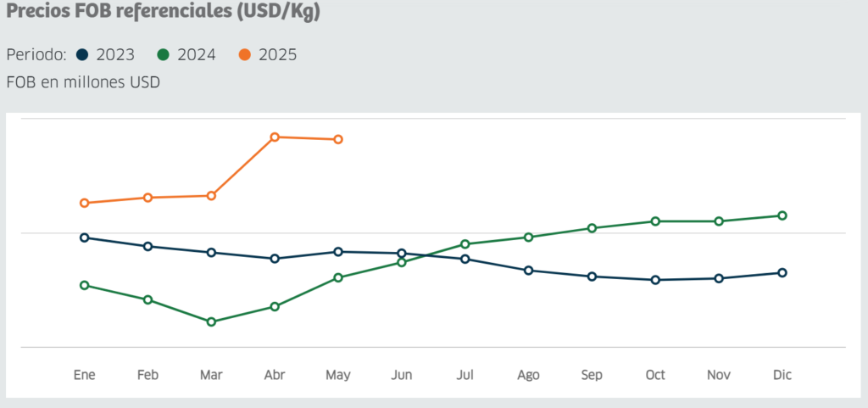This screenshot has height=408, width=868.
Task: Select the orange 2025 data point for May
Action: pos(338,139)
